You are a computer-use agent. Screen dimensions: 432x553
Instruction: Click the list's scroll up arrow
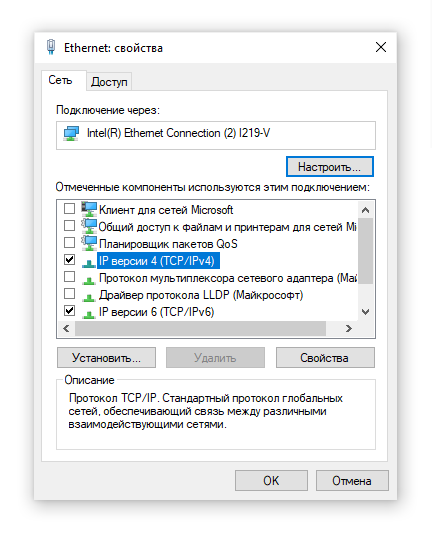(x=366, y=210)
